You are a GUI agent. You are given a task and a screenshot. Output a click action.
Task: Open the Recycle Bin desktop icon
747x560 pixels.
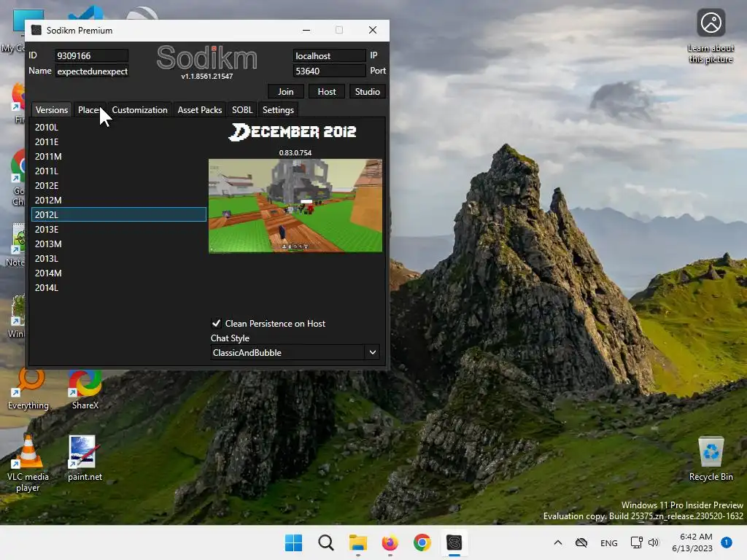tap(711, 459)
